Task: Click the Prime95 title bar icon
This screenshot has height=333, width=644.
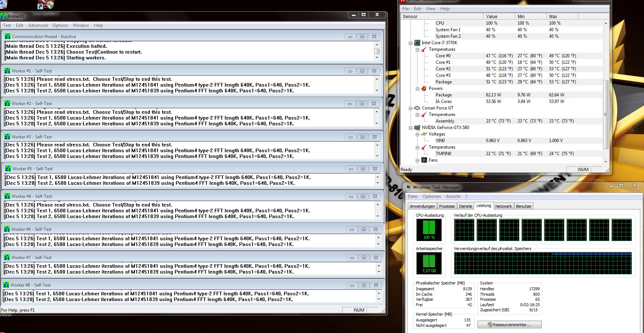Action: [x=3, y=16]
